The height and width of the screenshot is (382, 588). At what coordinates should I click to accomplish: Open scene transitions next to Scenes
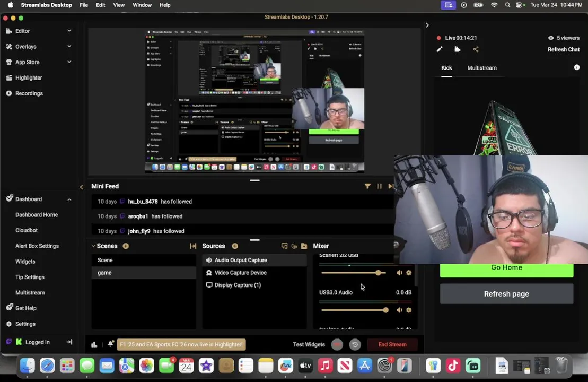click(x=193, y=246)
